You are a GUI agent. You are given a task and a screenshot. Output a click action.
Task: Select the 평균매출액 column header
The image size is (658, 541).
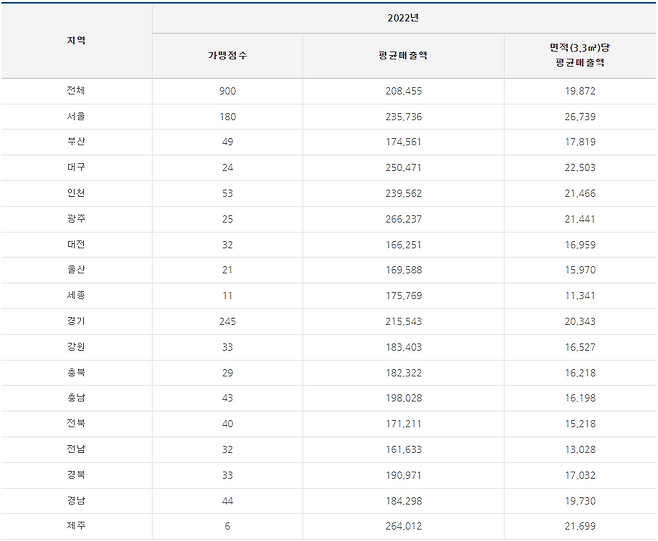pyautogui.click(x=403, y=55)
